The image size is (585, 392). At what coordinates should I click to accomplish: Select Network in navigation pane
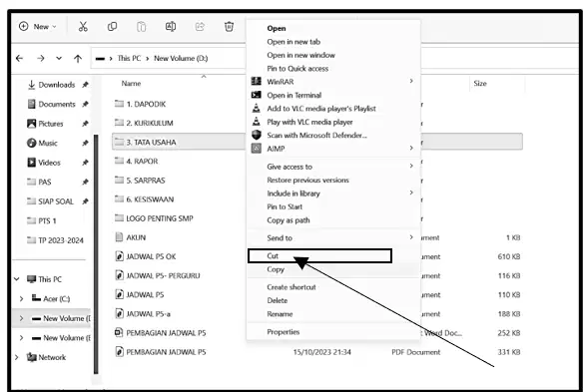tap(46, 357)
